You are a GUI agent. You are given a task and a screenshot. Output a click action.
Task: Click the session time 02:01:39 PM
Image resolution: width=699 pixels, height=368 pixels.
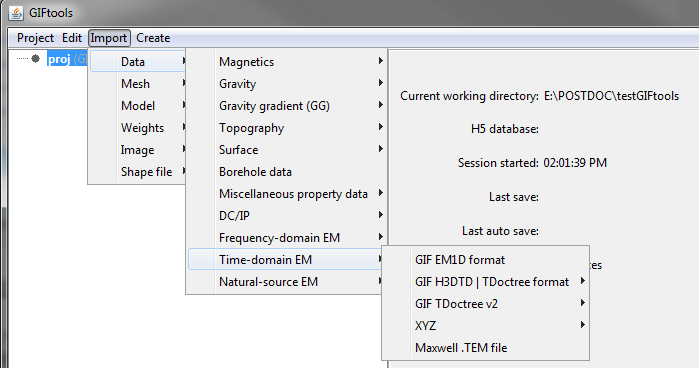(575, 163)
